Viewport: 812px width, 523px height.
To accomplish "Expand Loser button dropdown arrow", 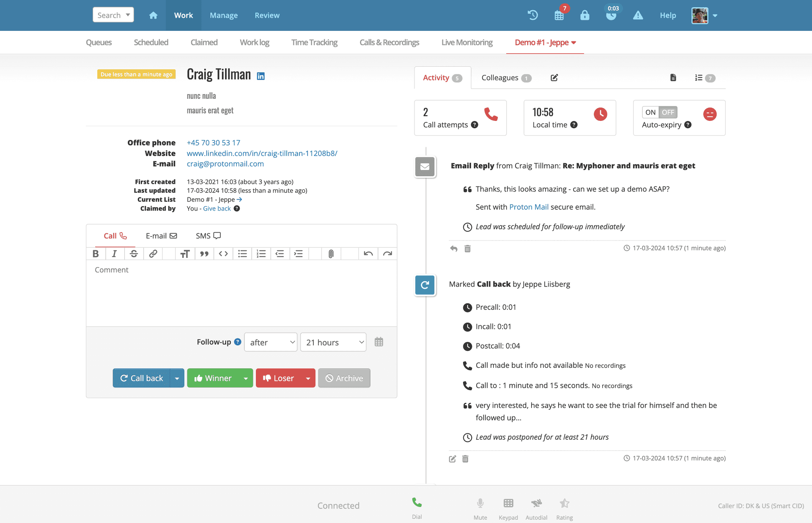I will [308, 378].
